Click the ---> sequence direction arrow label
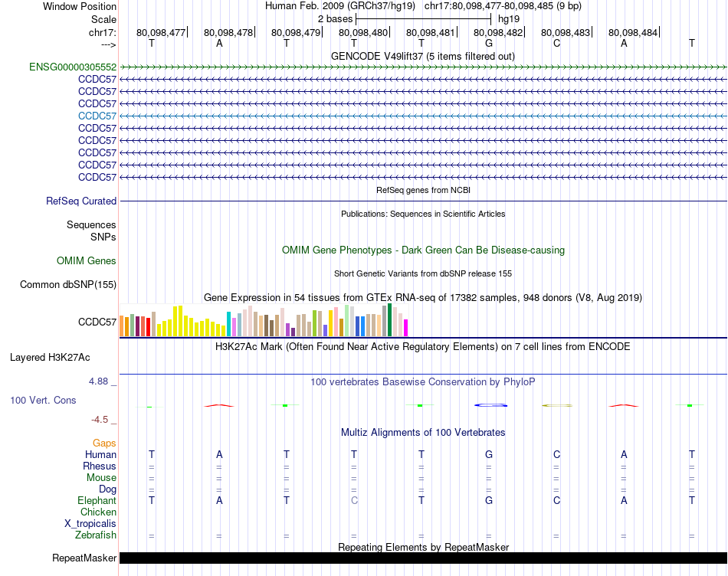 click(x=109, y=44)
